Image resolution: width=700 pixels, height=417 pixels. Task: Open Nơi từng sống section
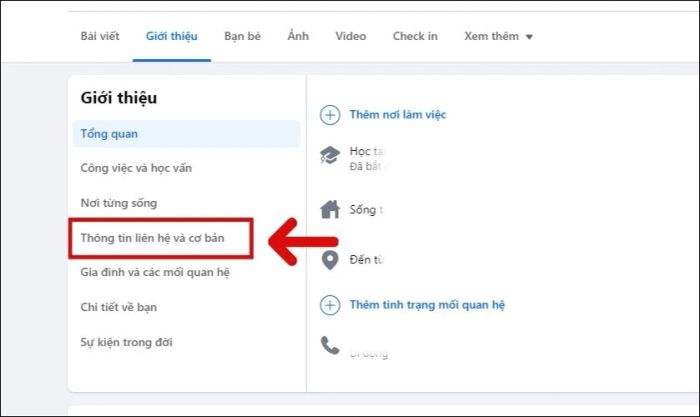[118, 203]
